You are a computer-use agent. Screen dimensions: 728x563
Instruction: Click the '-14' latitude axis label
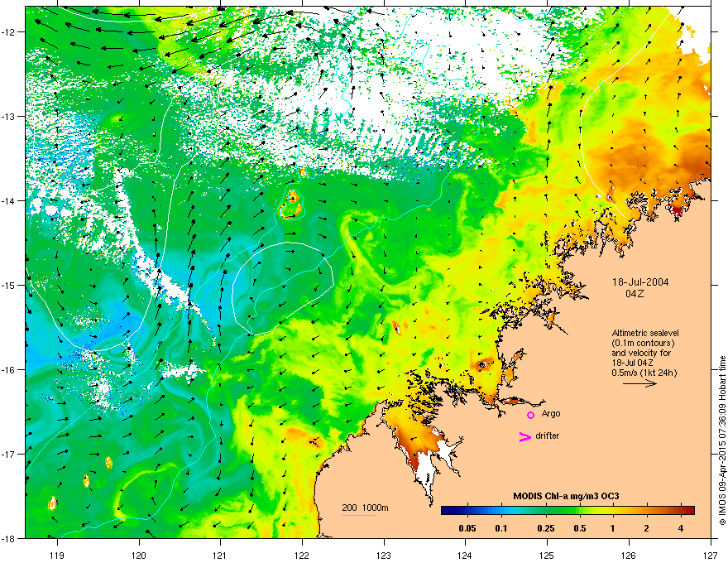(9, 201)
